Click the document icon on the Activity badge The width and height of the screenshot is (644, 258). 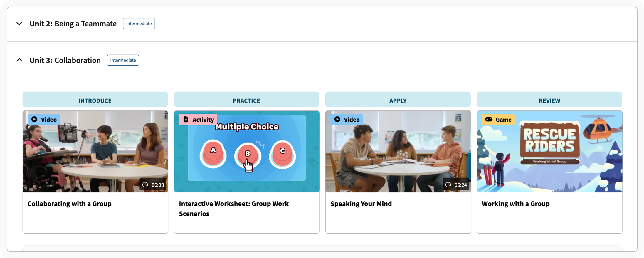click(186, 119)
